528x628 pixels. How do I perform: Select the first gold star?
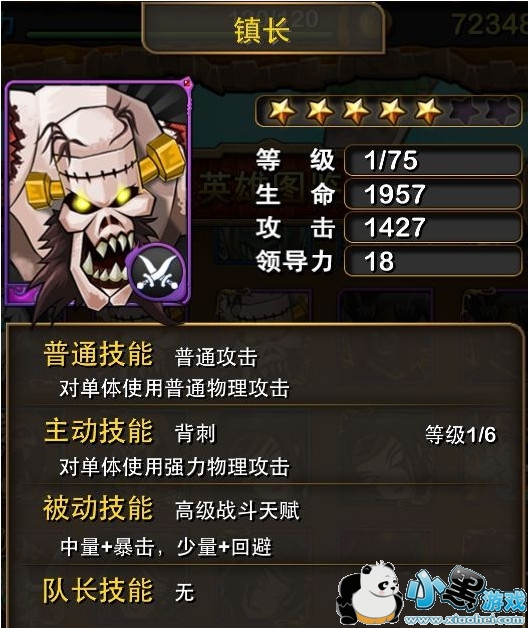tap(282, 111)
